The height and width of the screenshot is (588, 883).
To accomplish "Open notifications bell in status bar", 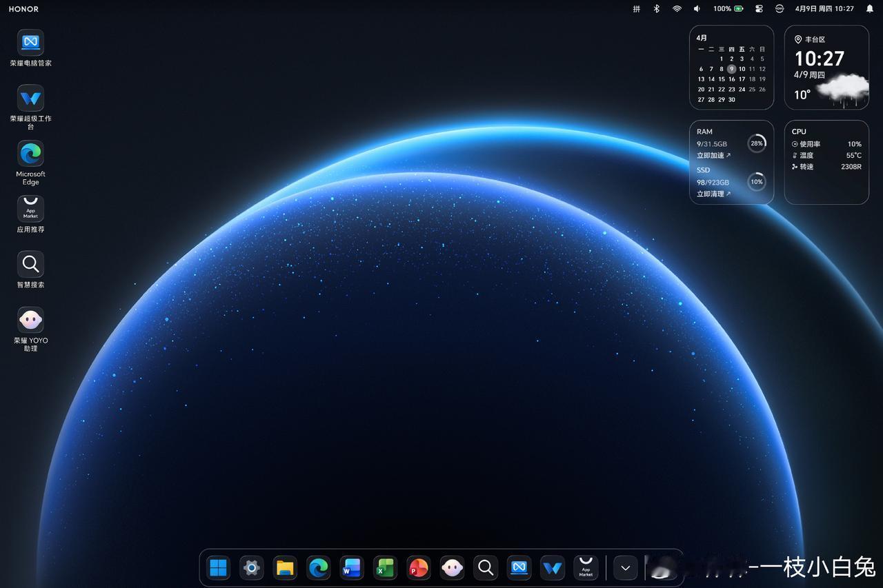I will click(x=869, y=9).
